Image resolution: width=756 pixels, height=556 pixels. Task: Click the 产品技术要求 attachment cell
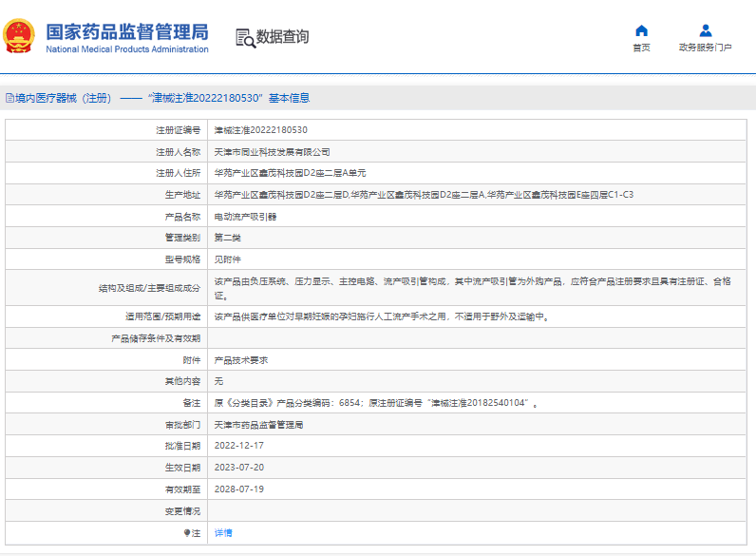tap(240, 360)
